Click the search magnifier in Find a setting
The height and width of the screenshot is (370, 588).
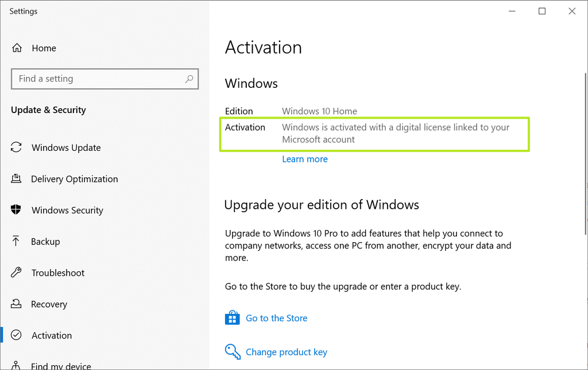(x=189, y=79)
